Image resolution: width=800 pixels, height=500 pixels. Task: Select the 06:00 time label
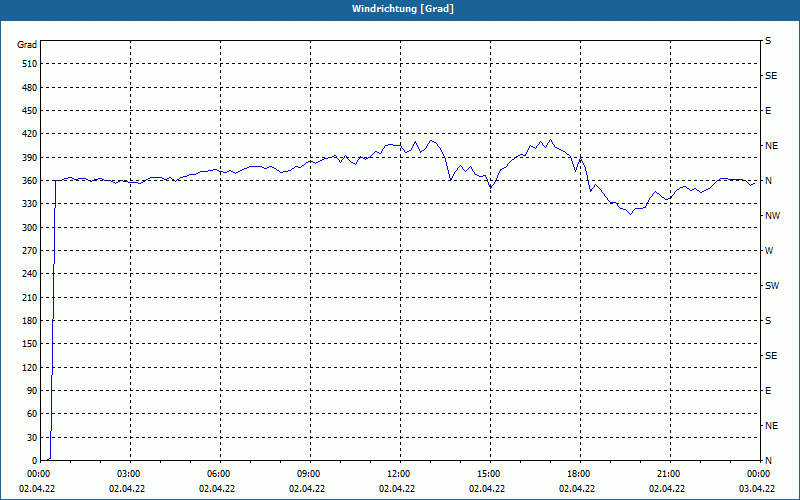coord(217,474)
